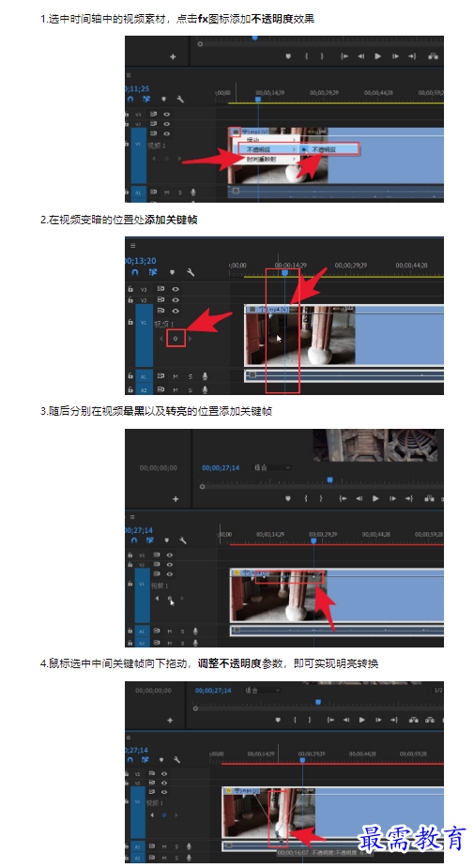Enable A2 voice-over microphone in step 2
The image size is (474, 868).
(x=205, y=389)
